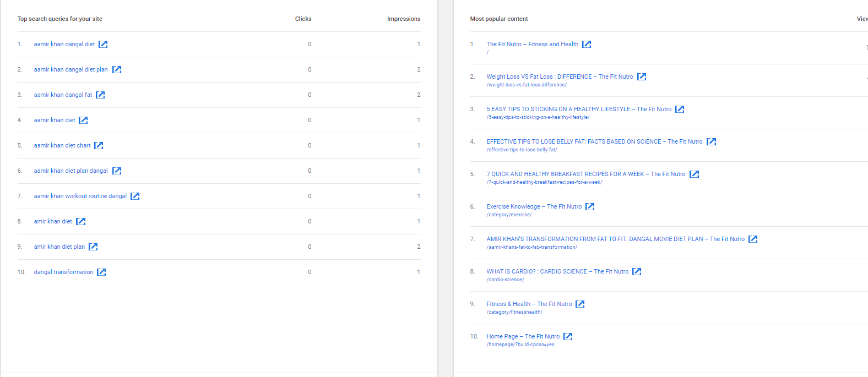Click impressions value for 'aamir khan dangal fat'
Image resolution: width=868 pixels, height=377 pixels.
[419, 95]
